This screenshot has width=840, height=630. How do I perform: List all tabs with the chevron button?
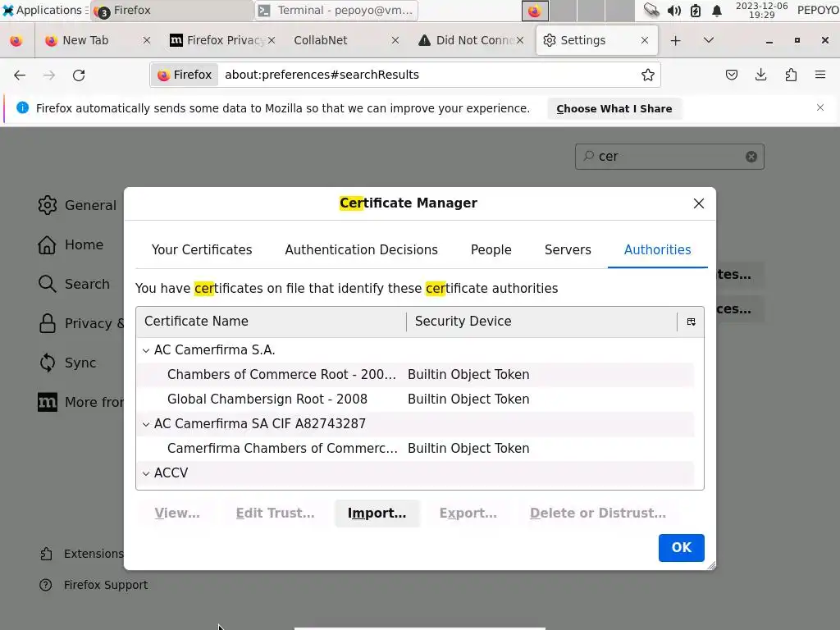pos(708,40)
